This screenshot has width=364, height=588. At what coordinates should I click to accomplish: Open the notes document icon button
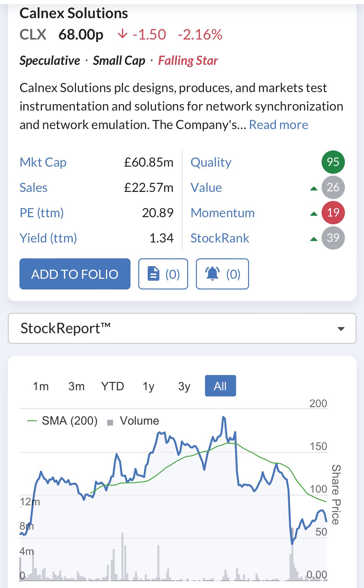click(x=163, y=274)
